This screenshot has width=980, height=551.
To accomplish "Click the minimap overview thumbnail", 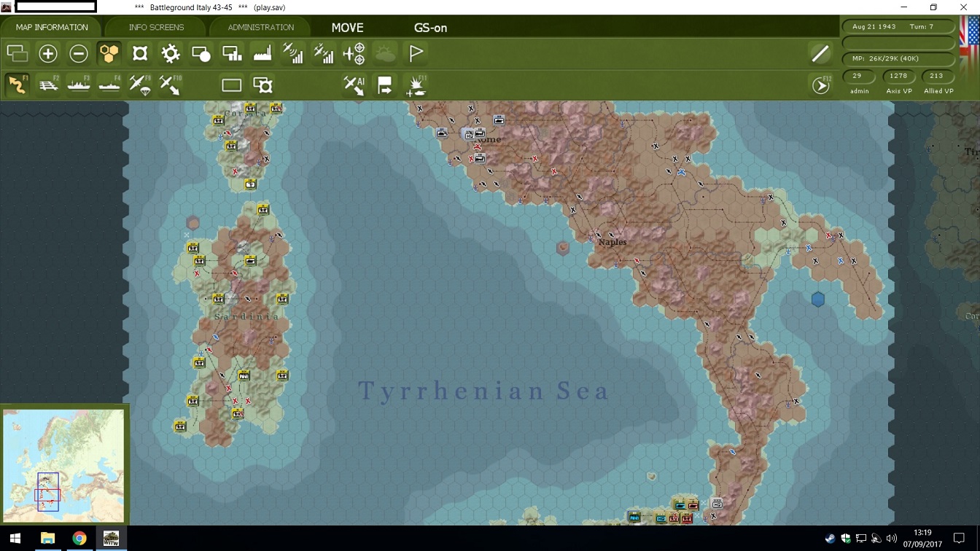I will click(x=63, y=465).
